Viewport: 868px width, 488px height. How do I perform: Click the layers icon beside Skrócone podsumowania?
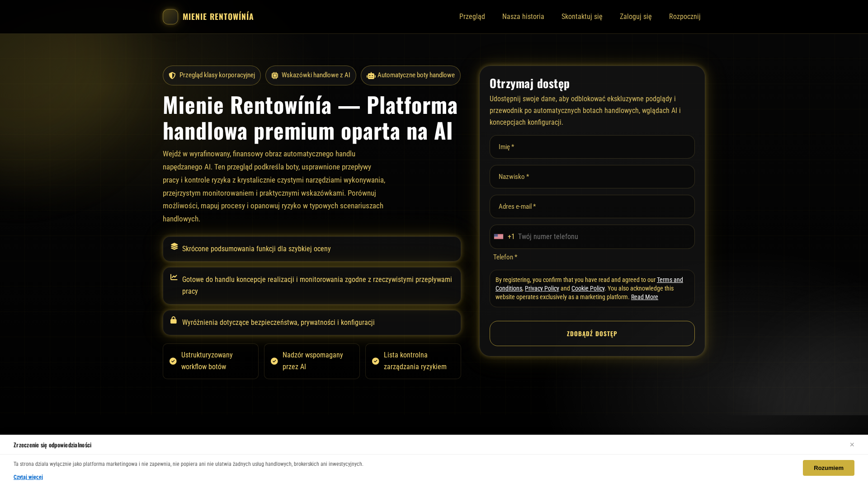pos(175,246)
